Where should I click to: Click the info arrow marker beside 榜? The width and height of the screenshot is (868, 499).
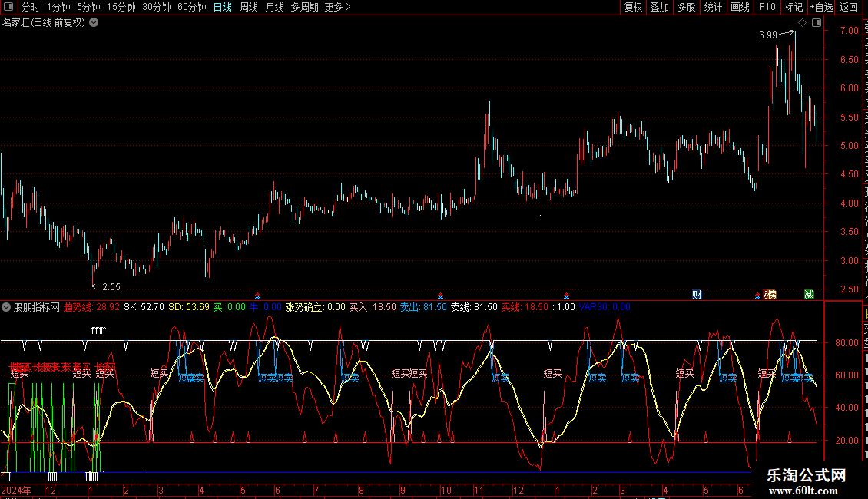click(x=757, y=296)
